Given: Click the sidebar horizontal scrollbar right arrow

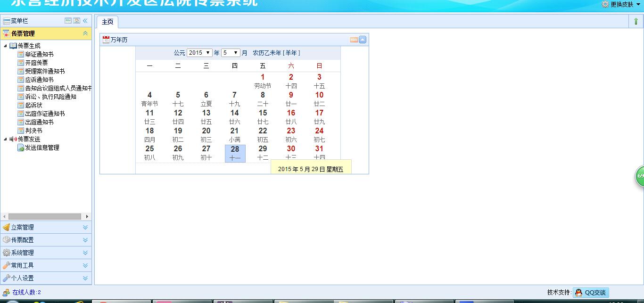Looking at the screenshot, I should pyautogui.click(x=87, y=217).
